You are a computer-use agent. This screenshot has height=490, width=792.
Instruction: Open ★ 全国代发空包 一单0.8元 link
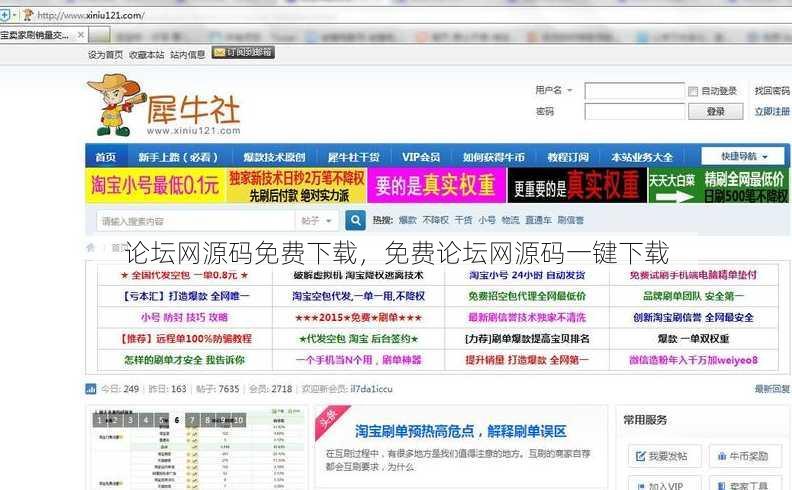[x=184, y=275]
